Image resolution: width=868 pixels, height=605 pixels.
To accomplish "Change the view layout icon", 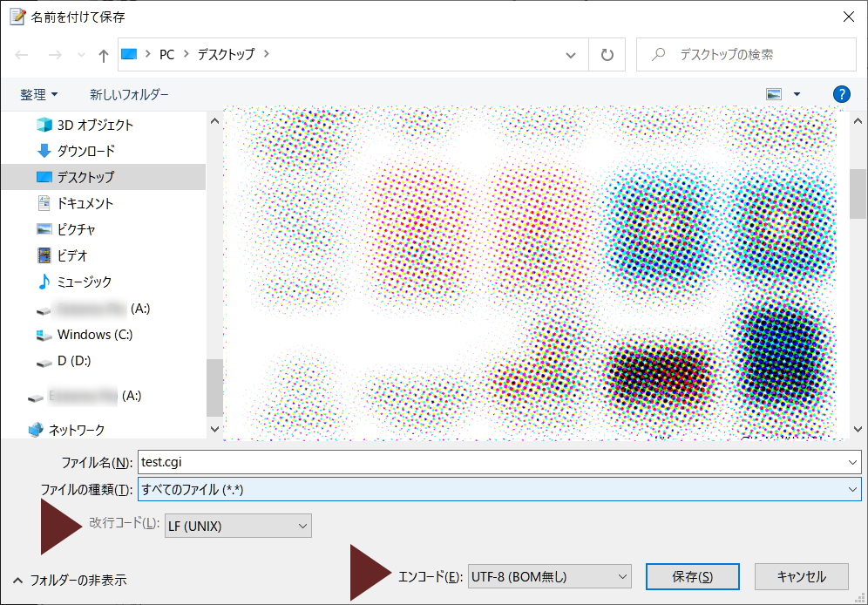I will pos(774,94).
